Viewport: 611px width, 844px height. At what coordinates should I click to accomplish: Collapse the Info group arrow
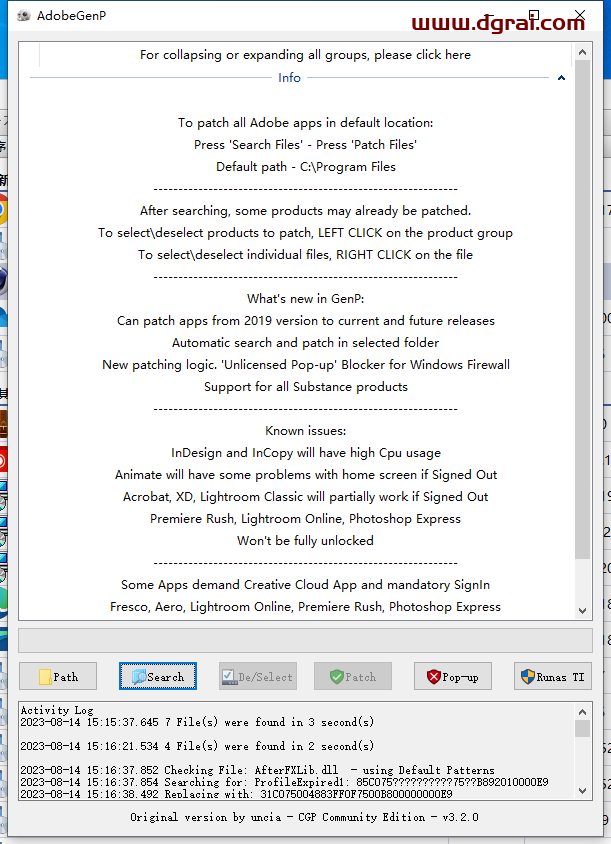coord(561,78)
